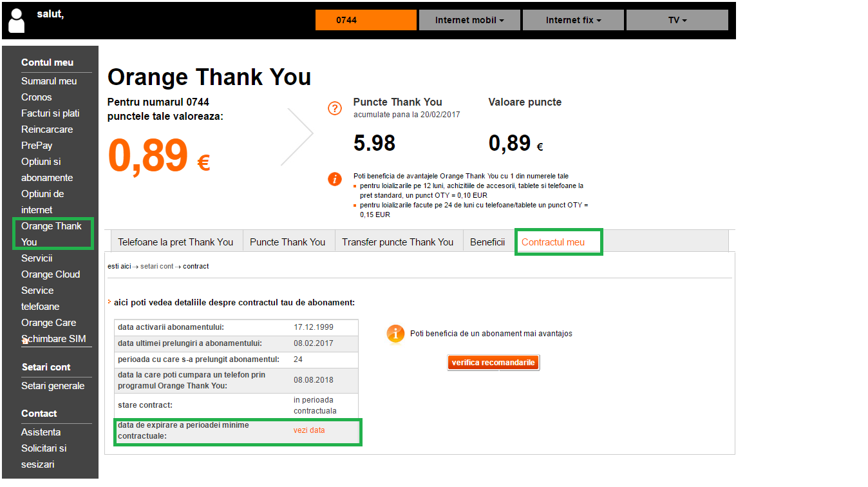The width and height of the screenshot is (868, 487).
Task: Open Optiuni de internet
Action: tap(42, 202)
